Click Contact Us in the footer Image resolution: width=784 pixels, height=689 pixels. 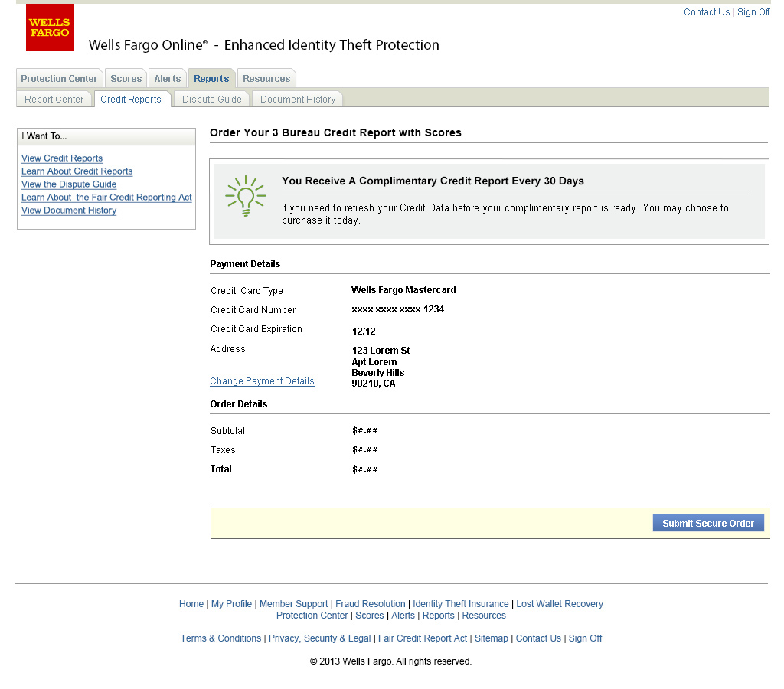coord(538,638)
